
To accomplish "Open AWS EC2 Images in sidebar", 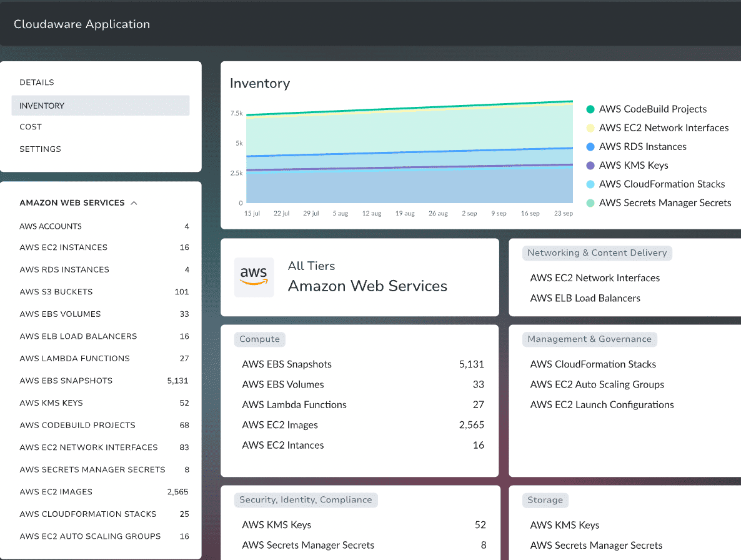I will tap(56, 491).
